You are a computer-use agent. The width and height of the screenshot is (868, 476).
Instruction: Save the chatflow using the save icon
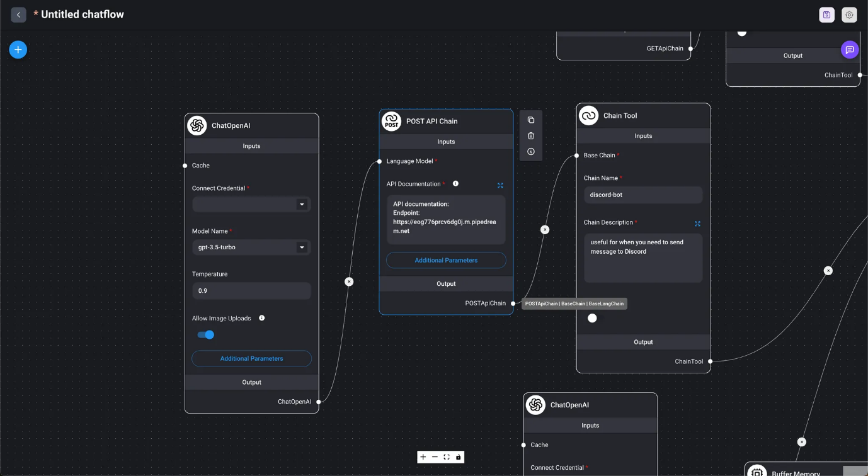click(826, 15)
